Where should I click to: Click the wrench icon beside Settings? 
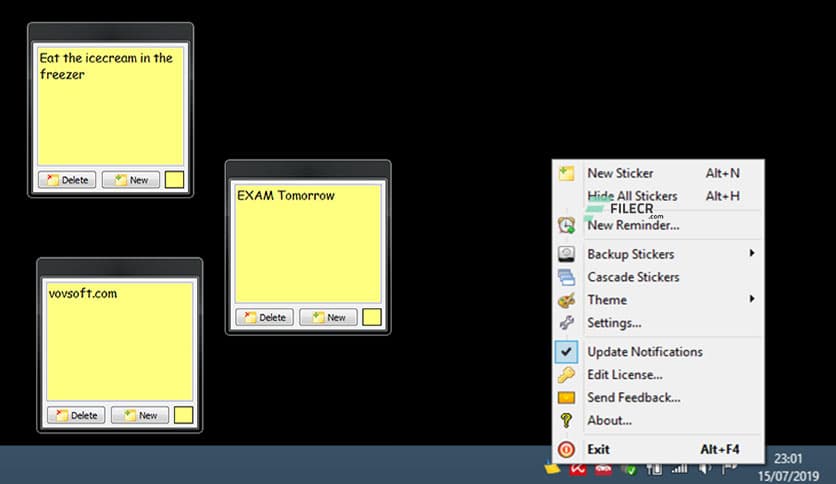coord(566,322)
